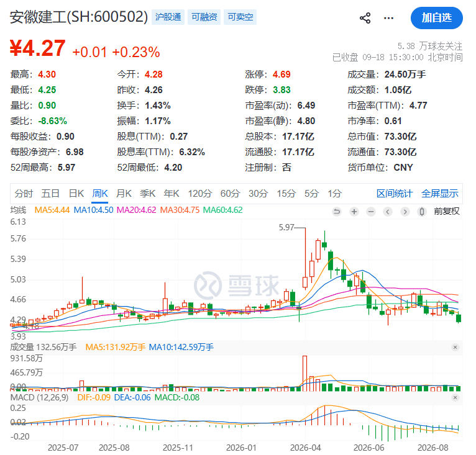The width and height of the screenshot is (476, 455).
Task: Click the 均线 indicator label
Action: (x=18, y=210)
